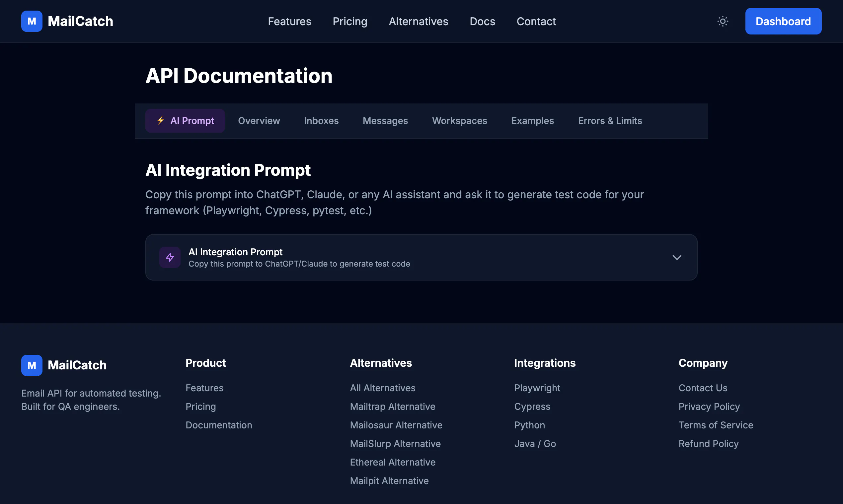
Task: Open the Mailpit Alternative link
Action: 389,481
